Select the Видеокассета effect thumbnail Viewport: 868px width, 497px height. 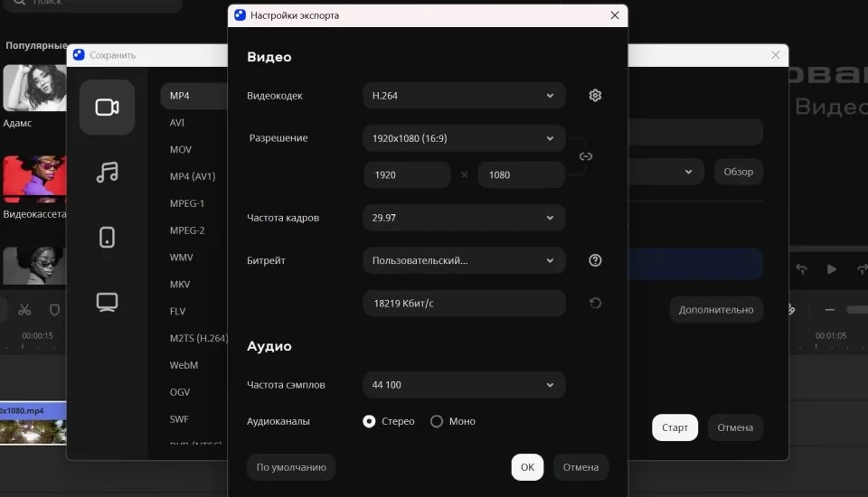(34, 179)
